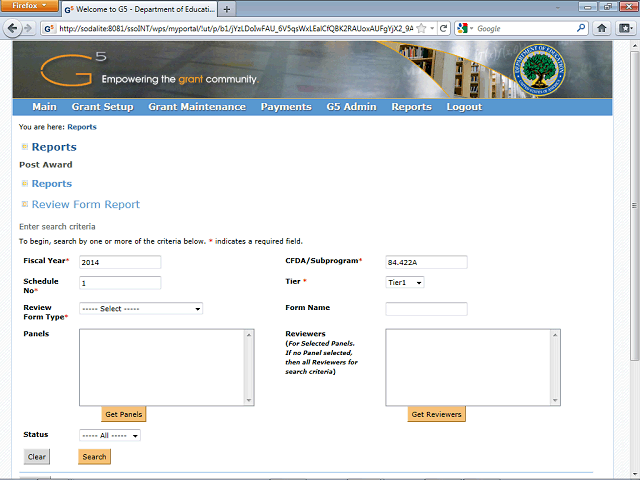This screenshot has width=640, height=480.
Task: Open the Tier dropdown showing Tier1
Action: click(404, 282)
